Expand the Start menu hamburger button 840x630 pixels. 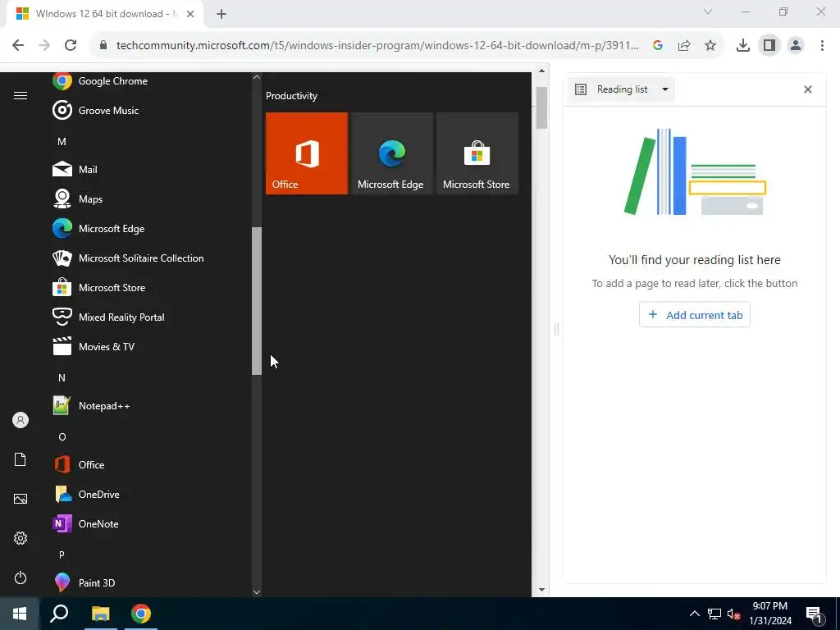21,96
